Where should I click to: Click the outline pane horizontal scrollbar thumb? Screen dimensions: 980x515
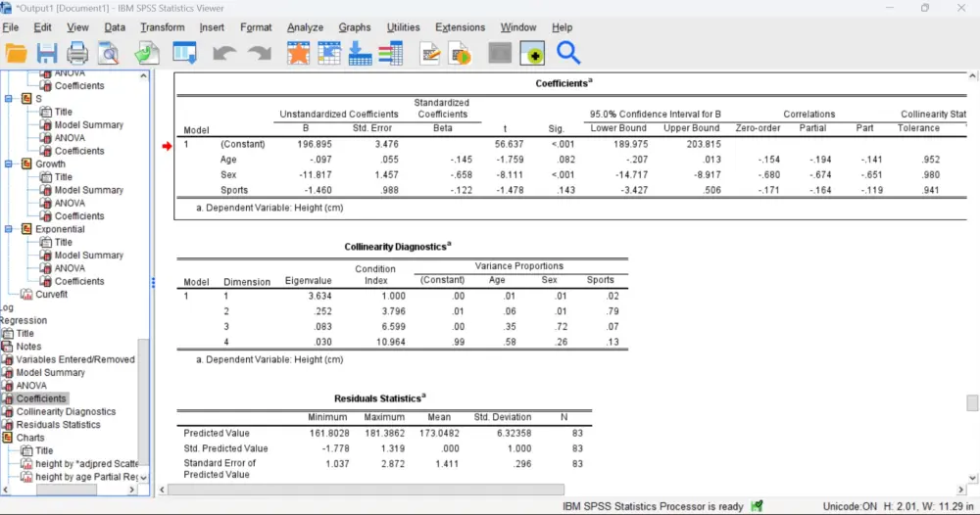67,490
